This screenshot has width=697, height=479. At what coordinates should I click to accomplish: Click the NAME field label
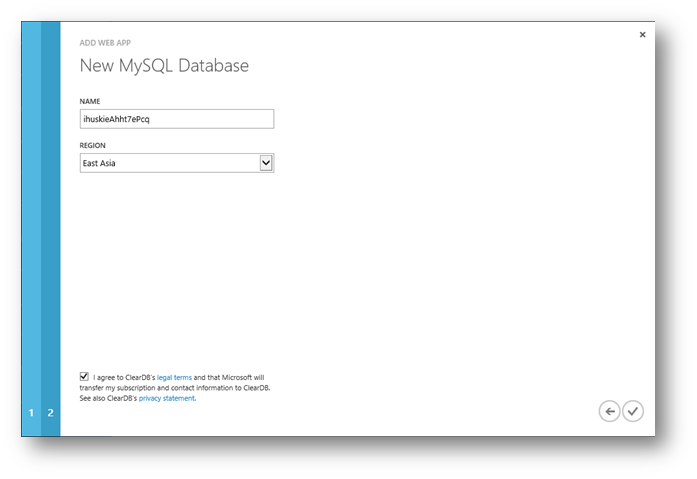pyautogui.click(x=90, y=101)
